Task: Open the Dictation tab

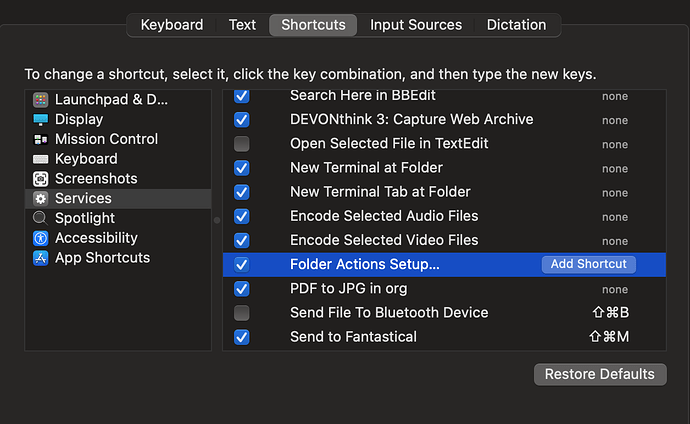Action: (x=516, y=25)
